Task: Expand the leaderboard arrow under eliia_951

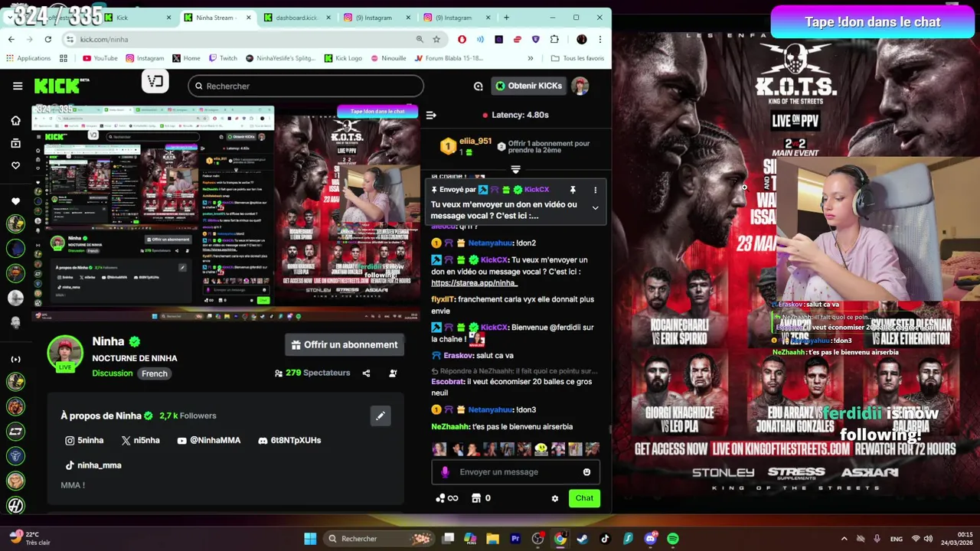Action: [515, 169]
